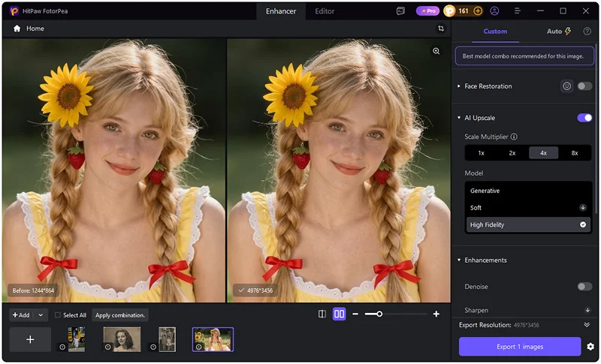
Task: Choose the High Fidelity model option
Action: coord(529,224)
